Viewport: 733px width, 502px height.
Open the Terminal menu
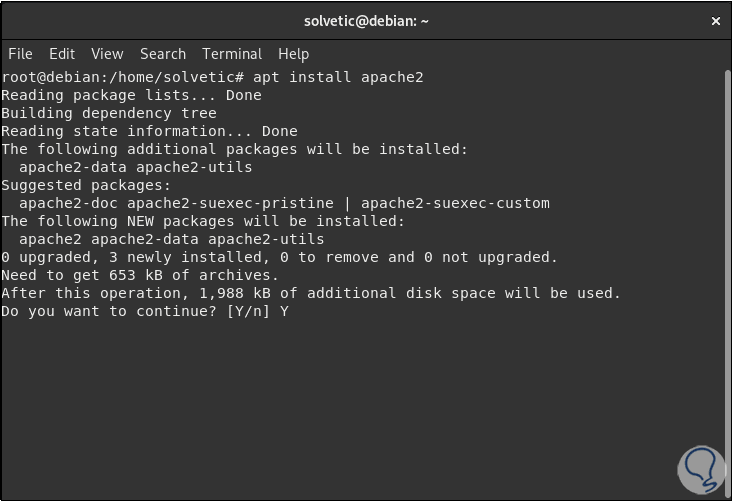[232, 54]
